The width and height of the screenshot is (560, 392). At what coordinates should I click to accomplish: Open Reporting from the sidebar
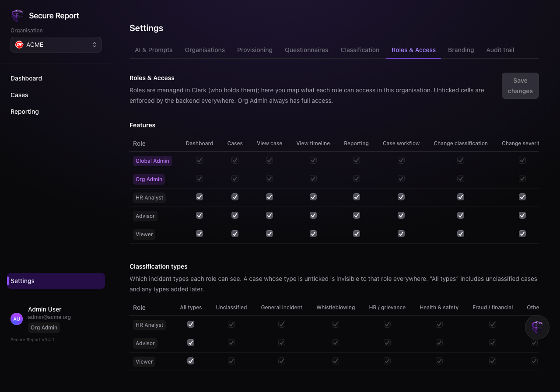pos(24,112)
